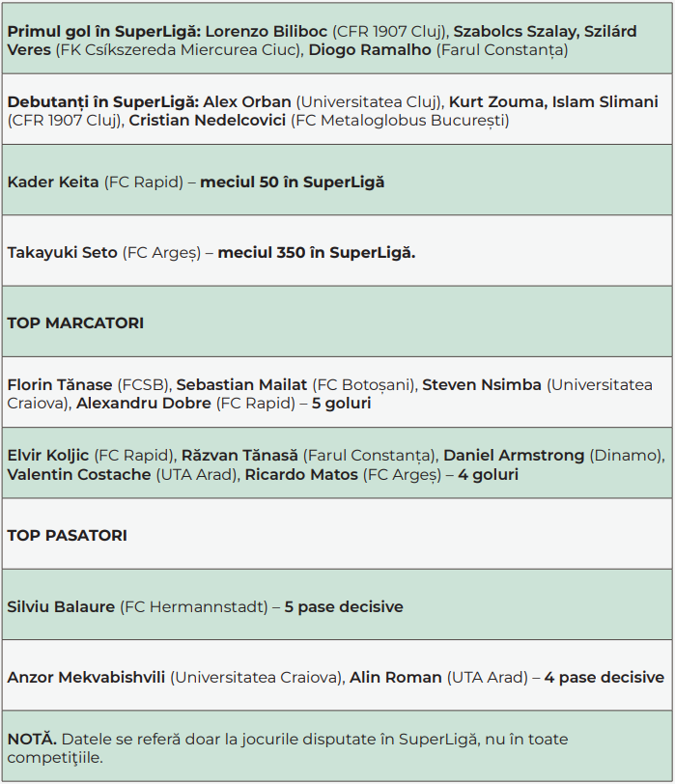Image resolution: width=675 pixels, height=784 pixels.
Task: Click the '5 goluri' text
Action: [x=341, y=404]
